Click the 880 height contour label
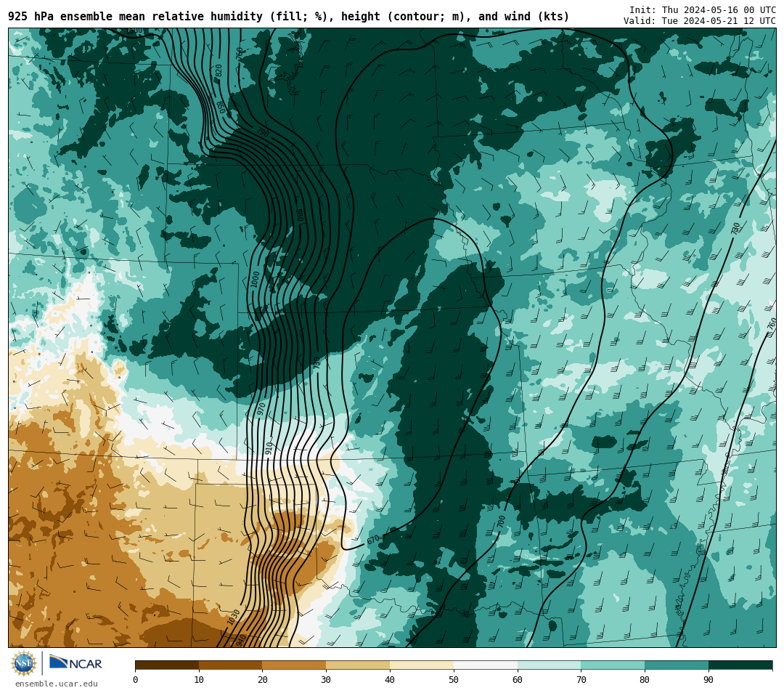Viewport: 784px width, 693px height. (301, 215)
